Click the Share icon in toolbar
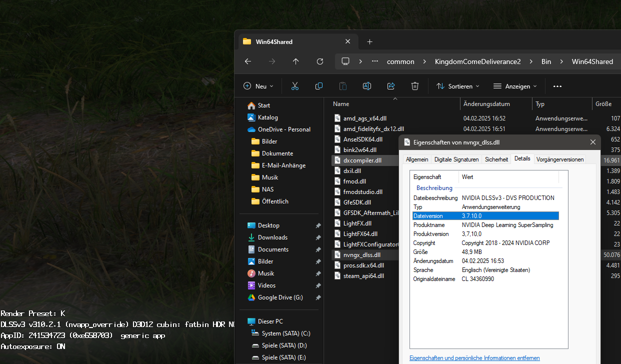The height and width of the screenshot is (364, 621). pos(391,86)
